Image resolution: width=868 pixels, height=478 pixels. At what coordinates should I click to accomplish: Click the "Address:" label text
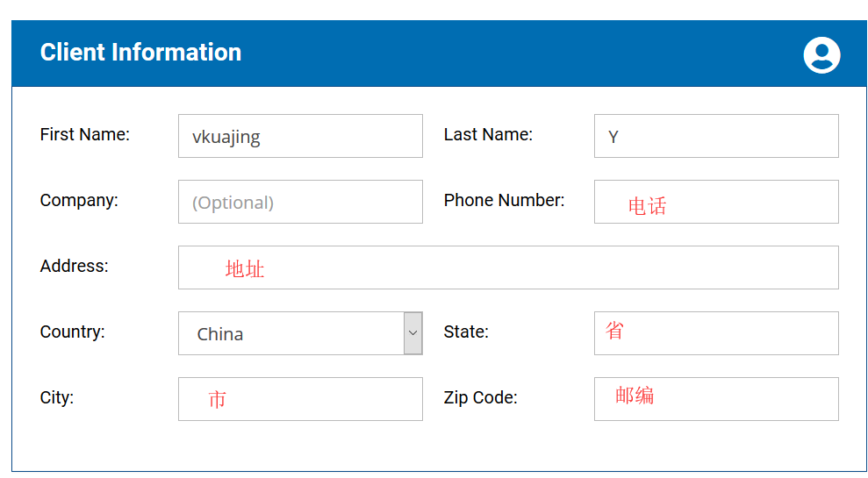coord(75,266)
